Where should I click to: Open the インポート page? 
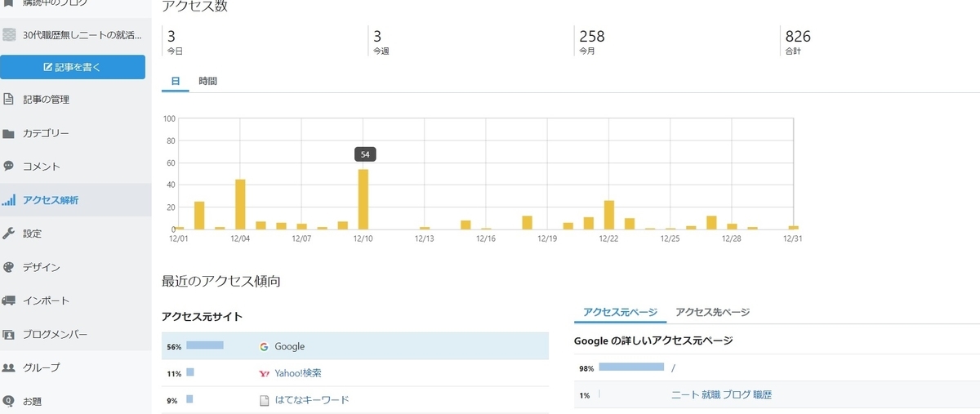tap(46, 300)
